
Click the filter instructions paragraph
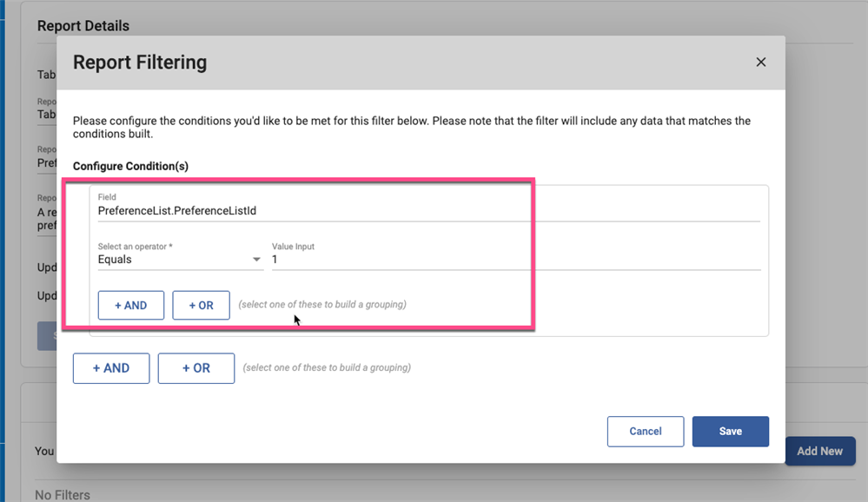[x=412, y=128]
